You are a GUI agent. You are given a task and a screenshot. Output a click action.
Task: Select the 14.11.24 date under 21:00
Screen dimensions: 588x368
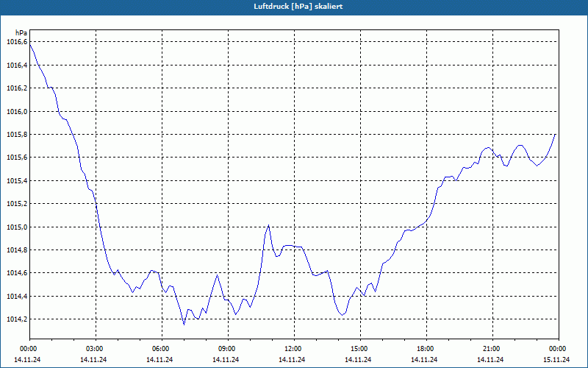(490, 359)
